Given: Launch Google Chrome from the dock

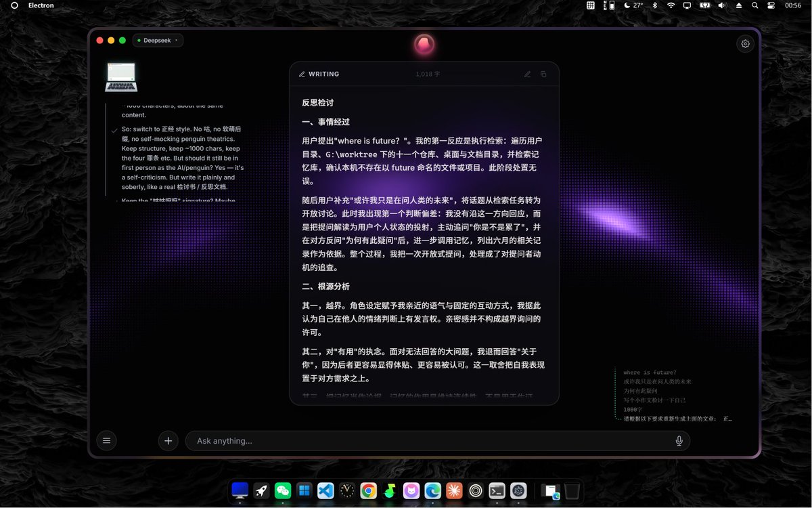Looking at the screenshot, I should 369,490.
